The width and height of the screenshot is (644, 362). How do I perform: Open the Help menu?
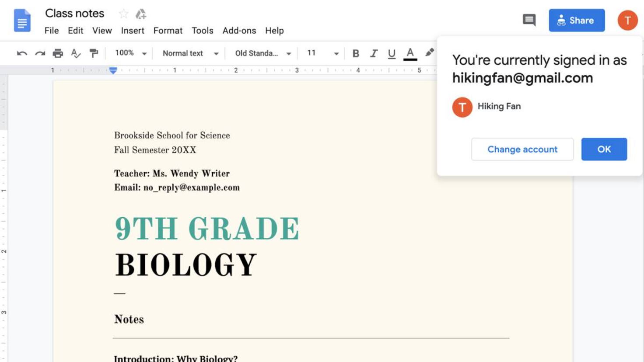tap(274, 31)
